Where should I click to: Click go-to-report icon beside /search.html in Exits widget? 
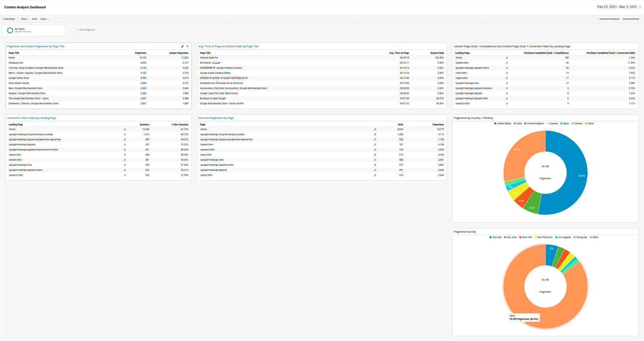(x=375, y=149)
